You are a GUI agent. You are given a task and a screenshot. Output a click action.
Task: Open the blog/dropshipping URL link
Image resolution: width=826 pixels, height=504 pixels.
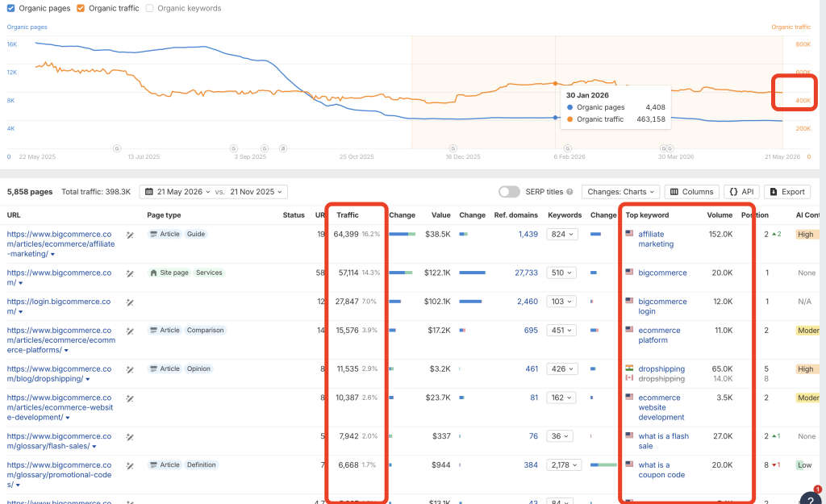(59, 374)
